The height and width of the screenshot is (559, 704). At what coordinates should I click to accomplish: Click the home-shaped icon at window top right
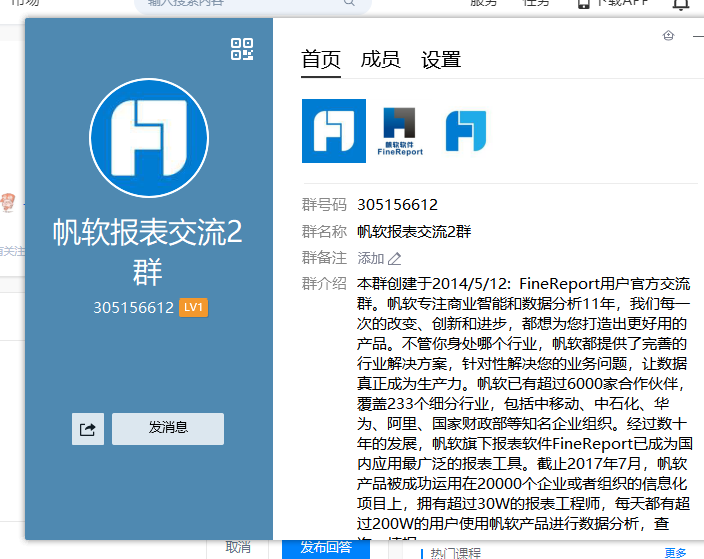[668, 35]
